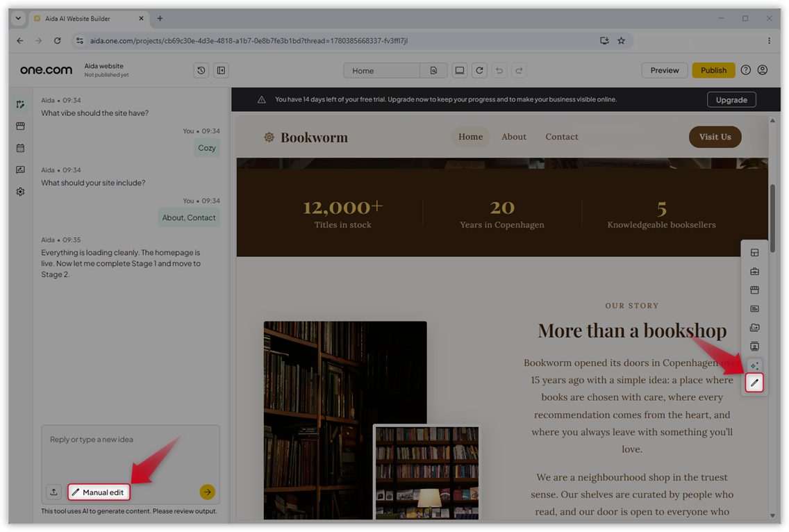
Task: Open shop icon in floating toolbar
Action: tap(754, 290)
